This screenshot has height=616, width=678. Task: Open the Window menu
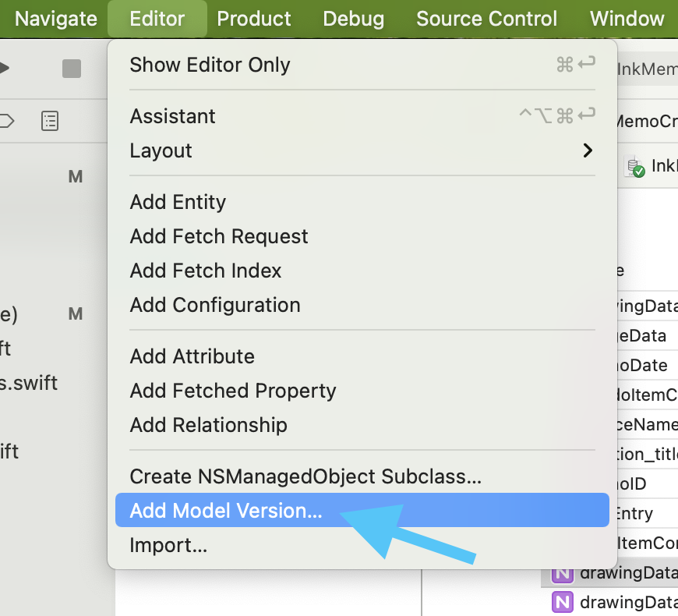pos(627,19)
